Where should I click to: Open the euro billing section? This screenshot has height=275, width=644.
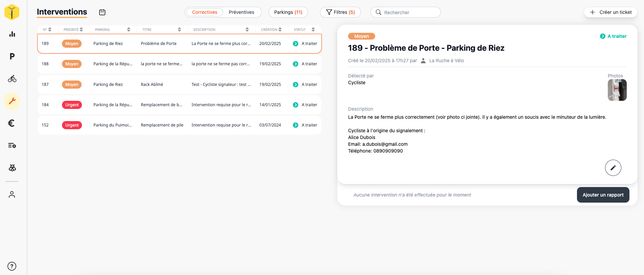pyautogui.click(x=12, y=123)
